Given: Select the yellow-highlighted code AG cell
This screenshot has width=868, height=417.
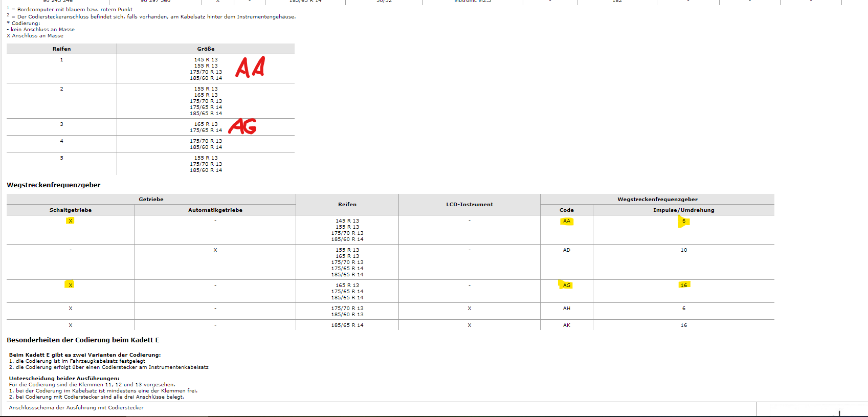Looking at the screenshot, I should pos(566,285).
